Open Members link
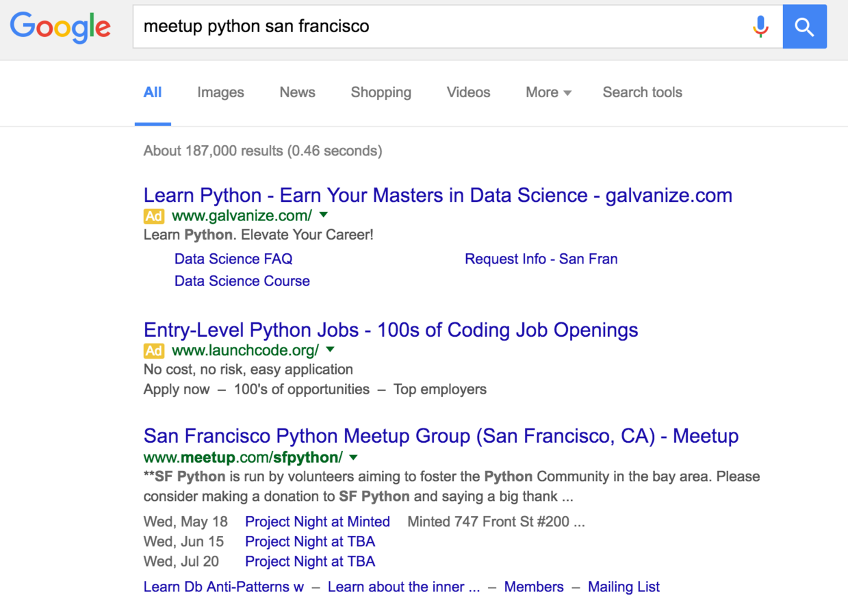This screenshot has height=616, width=848. click(534, 587)
